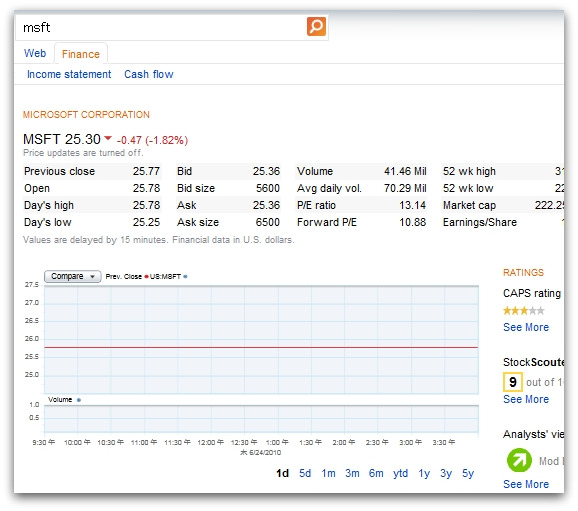Click the red Prev. Close legend dot
Image resolution: width=578 pixels, height=511 pixels.
(146, 277)
